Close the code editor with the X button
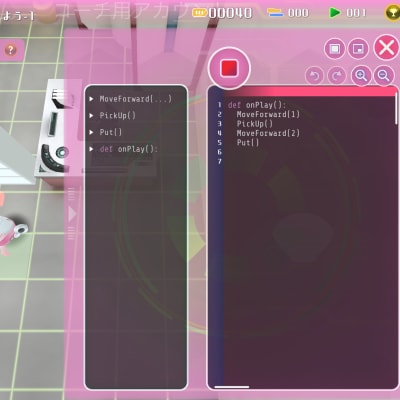The height and width of the screenshot is (400, 400). point(386,48)
